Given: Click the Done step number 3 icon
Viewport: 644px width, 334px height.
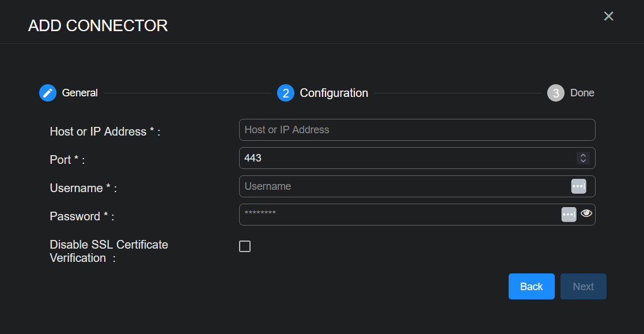Looking at the screenshot, I should 556,93.
